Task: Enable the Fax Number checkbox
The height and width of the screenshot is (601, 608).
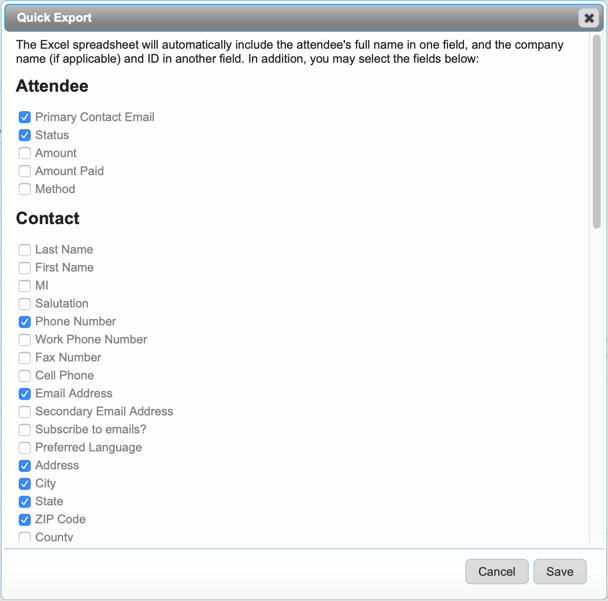Action: point(25,358)
